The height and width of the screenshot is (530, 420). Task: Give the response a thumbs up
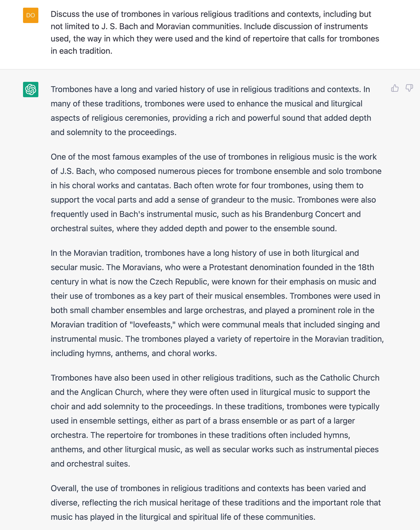(395, 88)
